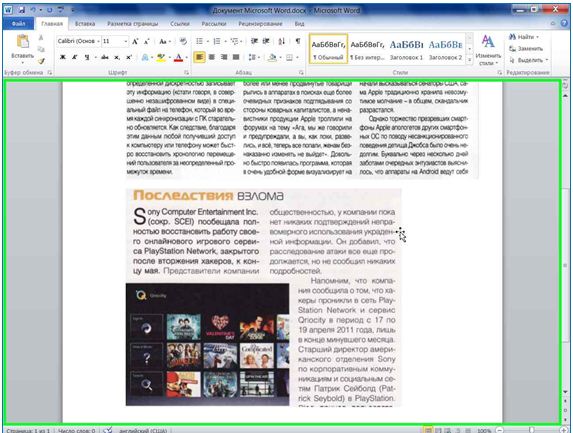Image resolution: width=573 pixels, height=433 pixels.
Task: Open the Font dialog launcher (Шрифт)
Action: pos(186,73)
